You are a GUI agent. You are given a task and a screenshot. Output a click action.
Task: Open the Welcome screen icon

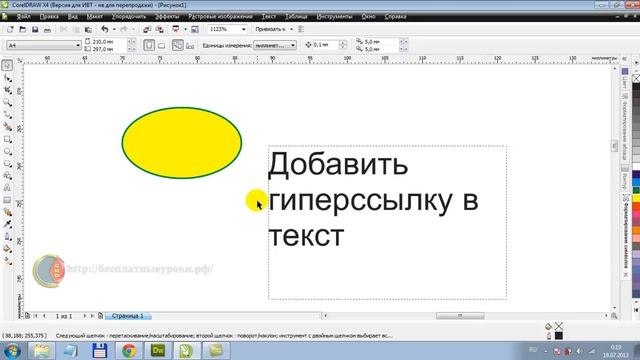click(195, 29)
